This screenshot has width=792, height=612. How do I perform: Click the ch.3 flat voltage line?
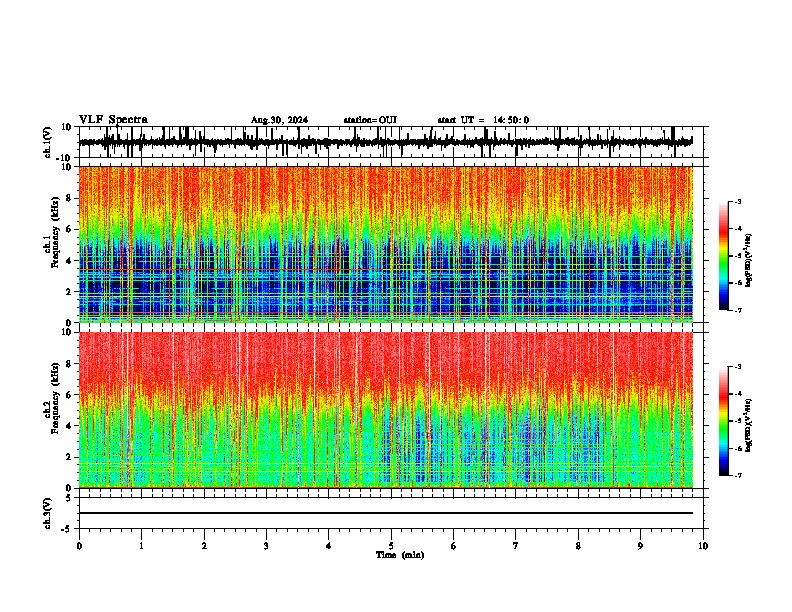pyautogui.click(x=385, y=513)
